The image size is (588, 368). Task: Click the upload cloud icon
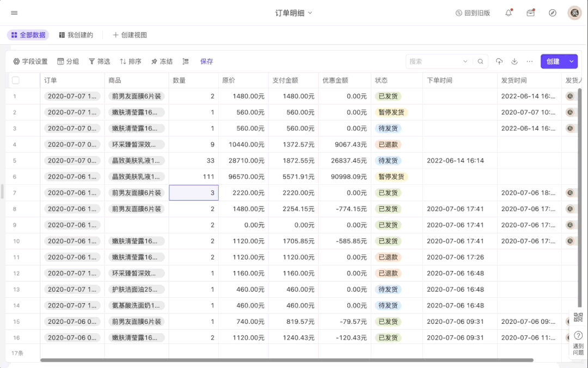click(499, 62)
